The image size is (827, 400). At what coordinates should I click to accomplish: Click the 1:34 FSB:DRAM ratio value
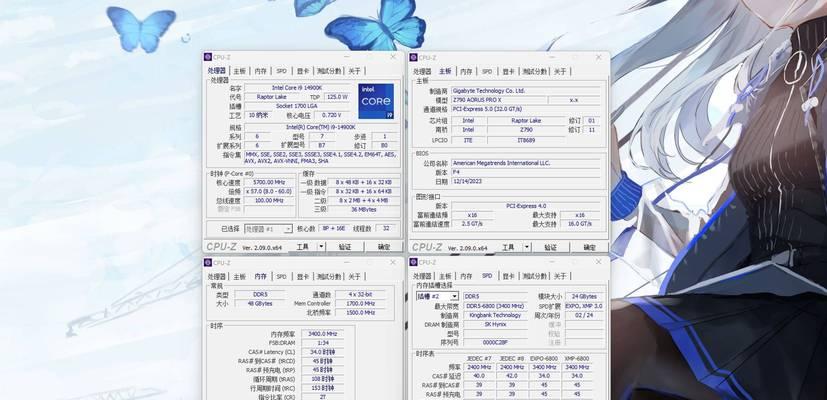tap(323, 342)
